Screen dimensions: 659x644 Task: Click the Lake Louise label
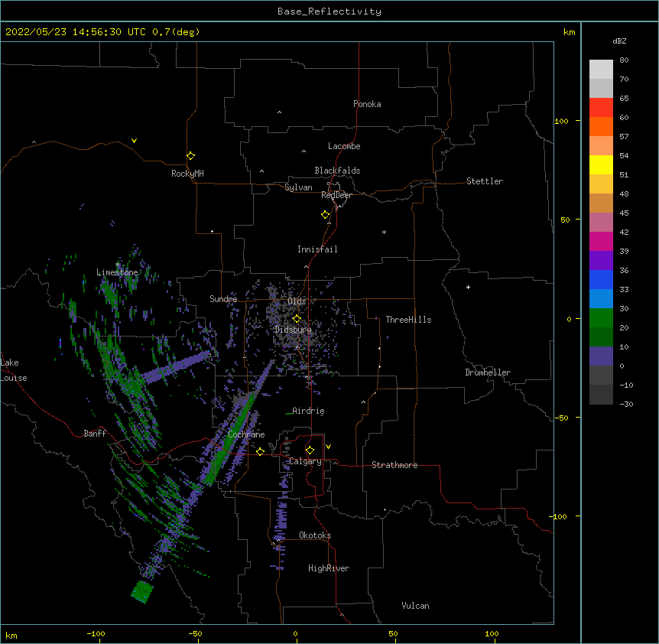(14, 370)
